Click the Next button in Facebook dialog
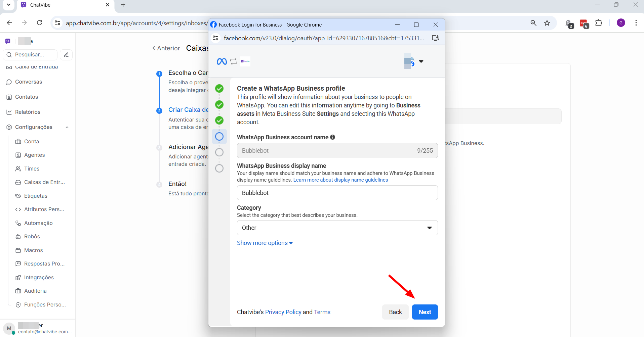Viewport: 644px width, 337px height. 425,312
